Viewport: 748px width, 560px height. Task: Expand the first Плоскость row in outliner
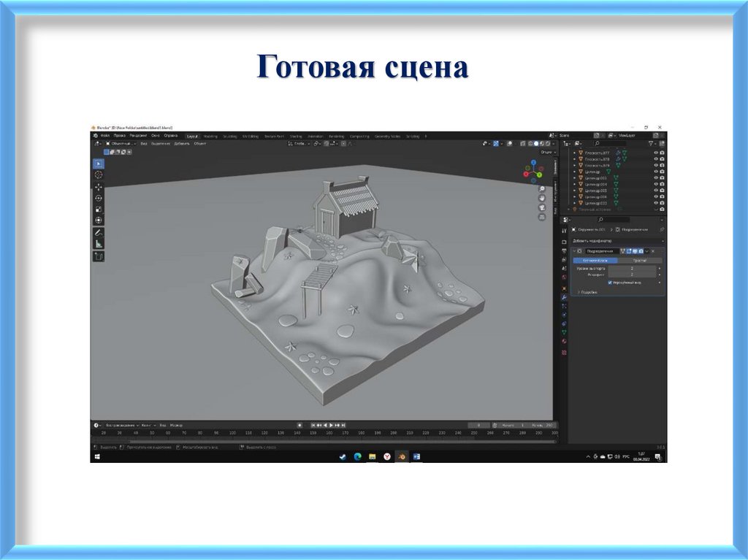click(574, 153)
